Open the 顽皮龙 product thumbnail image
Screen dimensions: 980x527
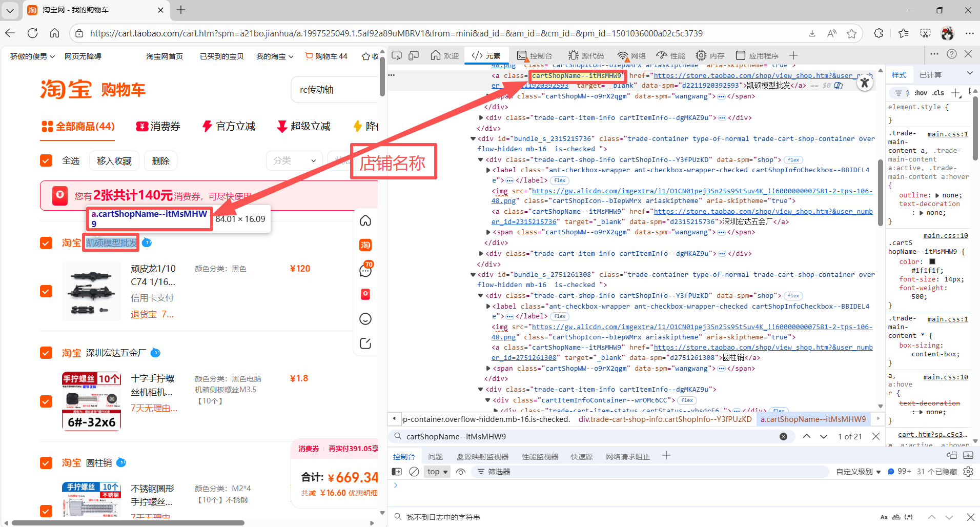click(91, 291)
